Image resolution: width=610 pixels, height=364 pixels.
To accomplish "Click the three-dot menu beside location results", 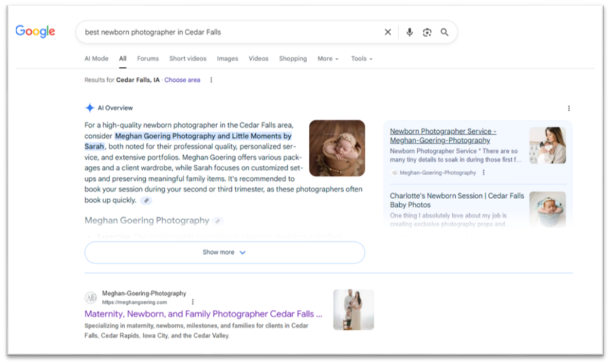I will [211, 80].
